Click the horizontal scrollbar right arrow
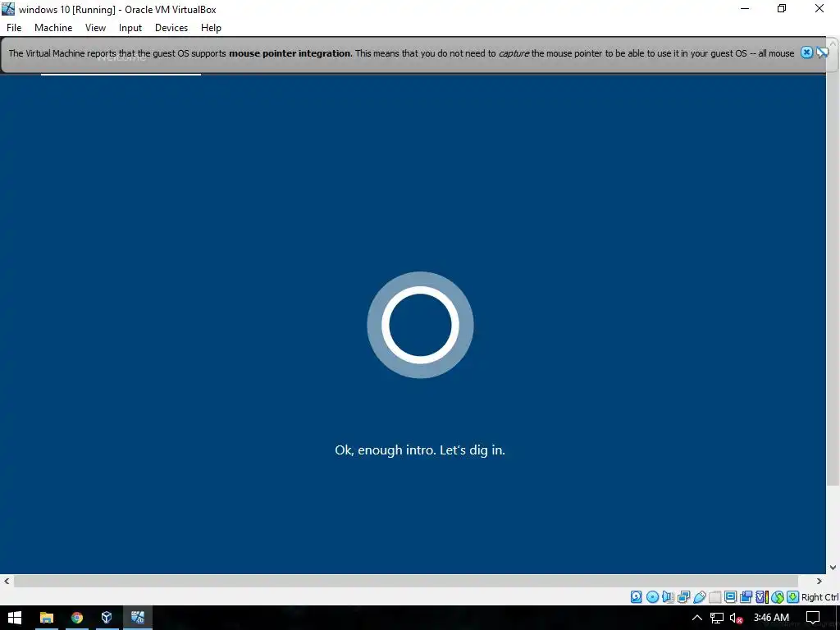Viewport: 840px width, 630px height. coord(819,582)
